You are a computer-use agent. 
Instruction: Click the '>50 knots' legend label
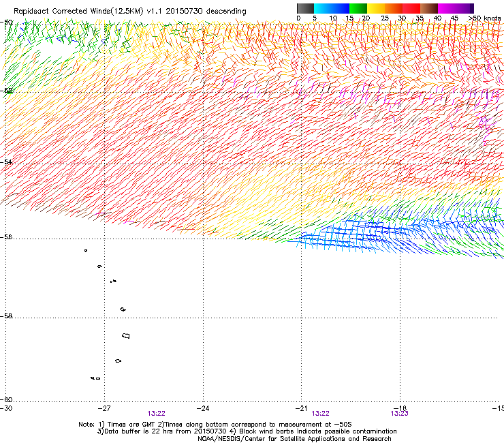484,18
